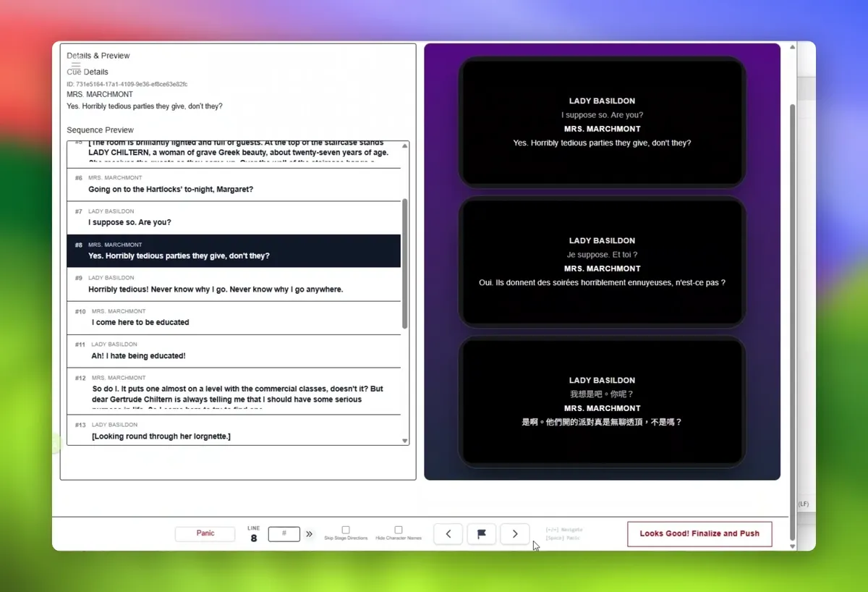Click the flag cue icon button
This screenshot has width=868, height=592.
(x=482, y=534)
